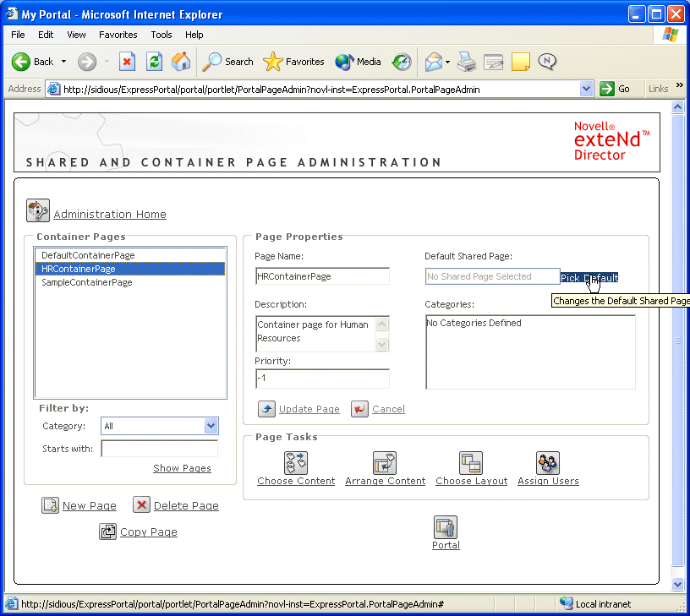Viewport: 690px width, 616px height.
Task: Click the Arrange Content icon
Action: point(385,462)
